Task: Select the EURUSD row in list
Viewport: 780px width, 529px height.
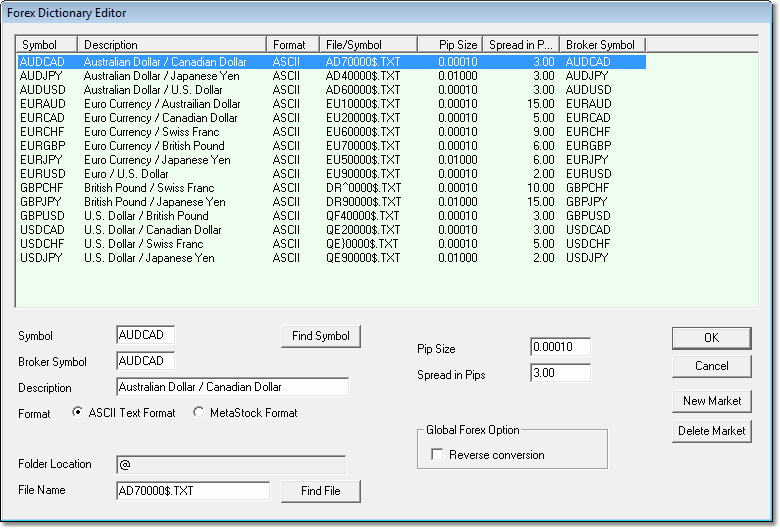Action: (x=40, y=174)
